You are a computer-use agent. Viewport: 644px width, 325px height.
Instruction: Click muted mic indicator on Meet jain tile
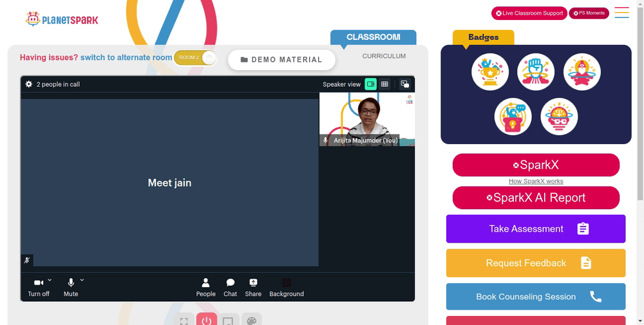pos(27,260)
